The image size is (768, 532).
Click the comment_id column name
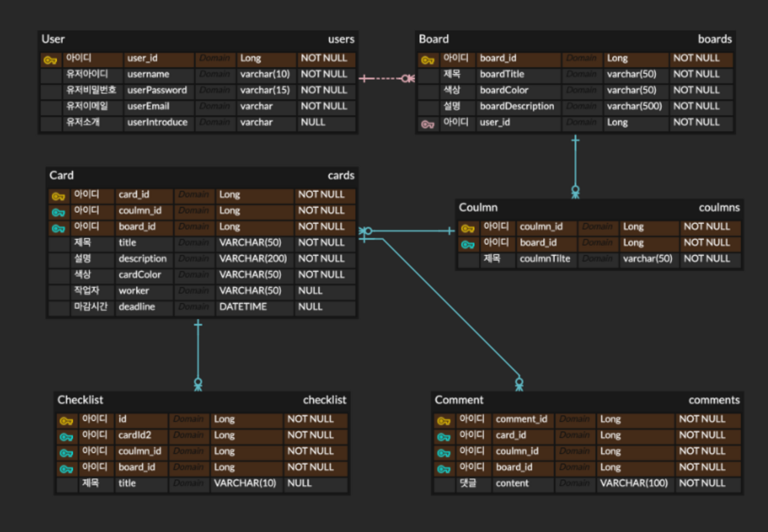[521, 419]
